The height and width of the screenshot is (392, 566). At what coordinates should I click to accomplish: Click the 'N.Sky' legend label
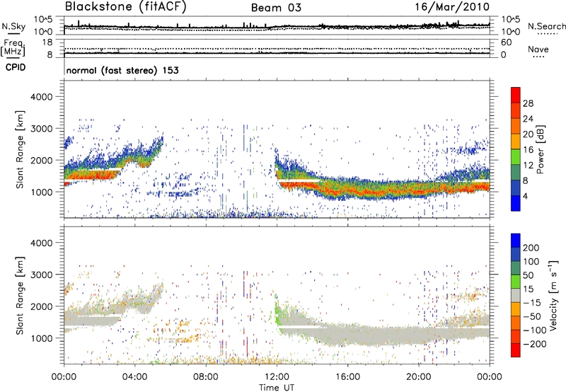[13, 26]
